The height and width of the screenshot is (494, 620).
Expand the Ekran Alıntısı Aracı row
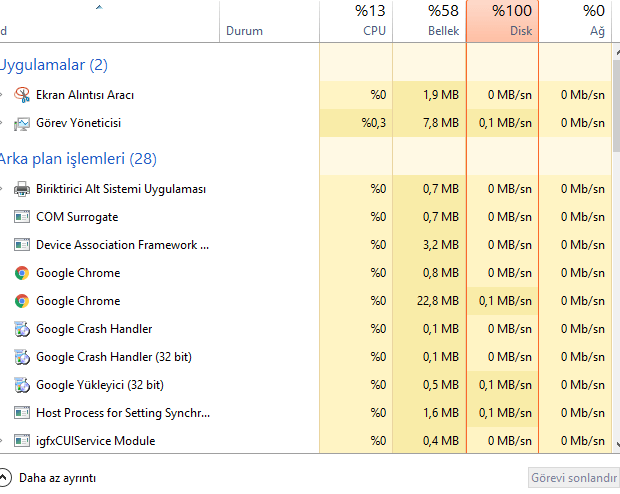(2, 95)
